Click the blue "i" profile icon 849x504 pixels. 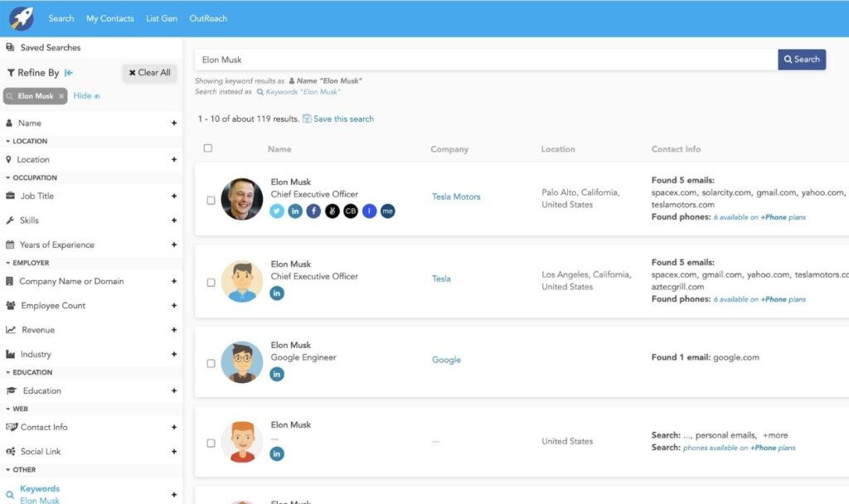[369, 211]
